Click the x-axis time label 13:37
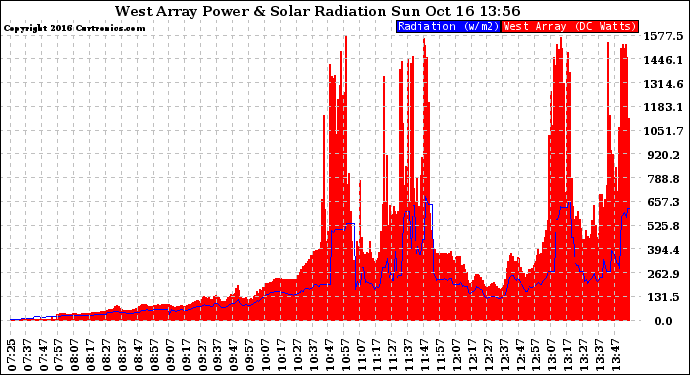The height and width of the screenshot is (375, 690). point(599,355)
